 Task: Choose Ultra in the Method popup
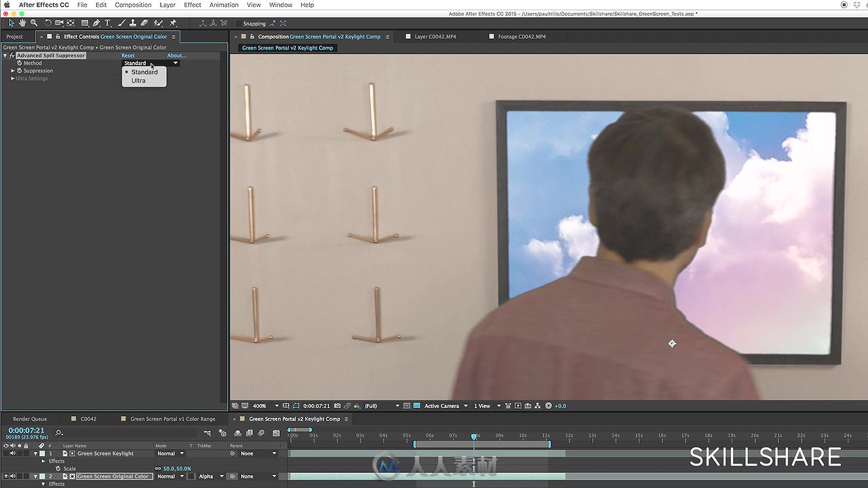(x=138, y=81)
